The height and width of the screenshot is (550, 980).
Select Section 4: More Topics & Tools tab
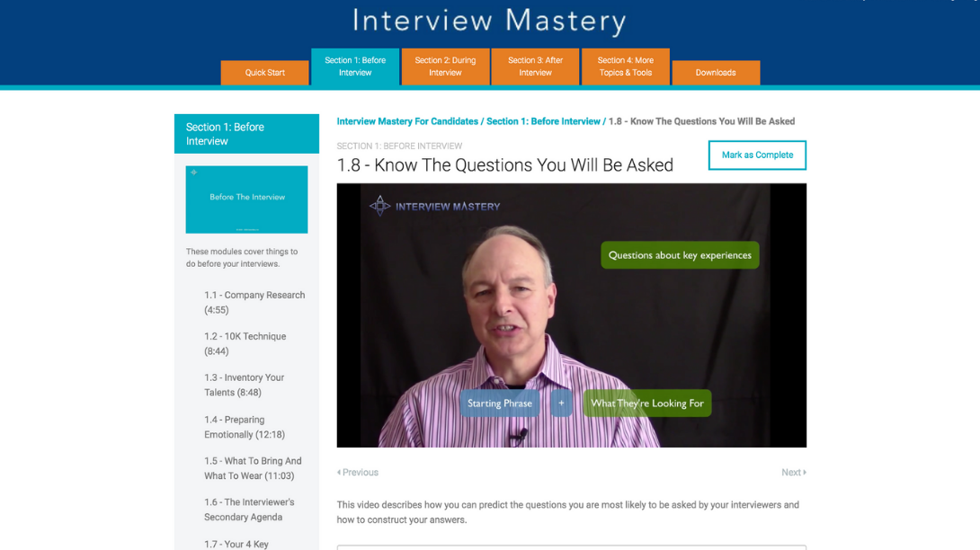(x=625, y=67)
